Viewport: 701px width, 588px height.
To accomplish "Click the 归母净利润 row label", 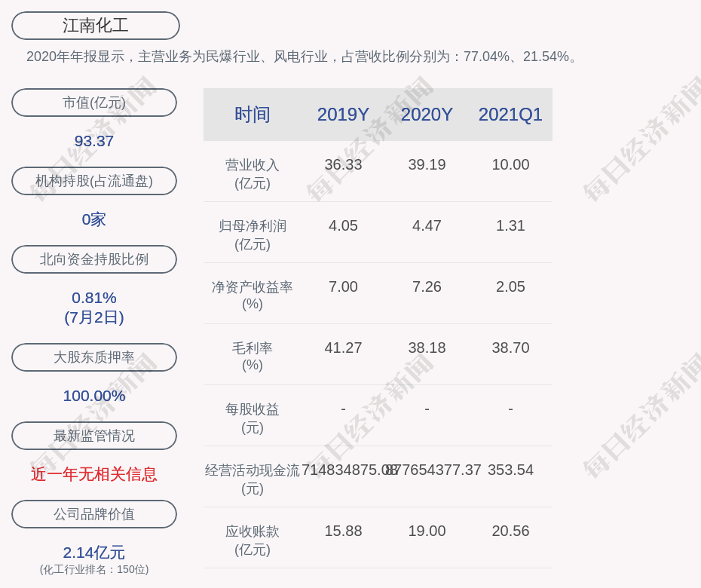I will click(x=253, y=234).
